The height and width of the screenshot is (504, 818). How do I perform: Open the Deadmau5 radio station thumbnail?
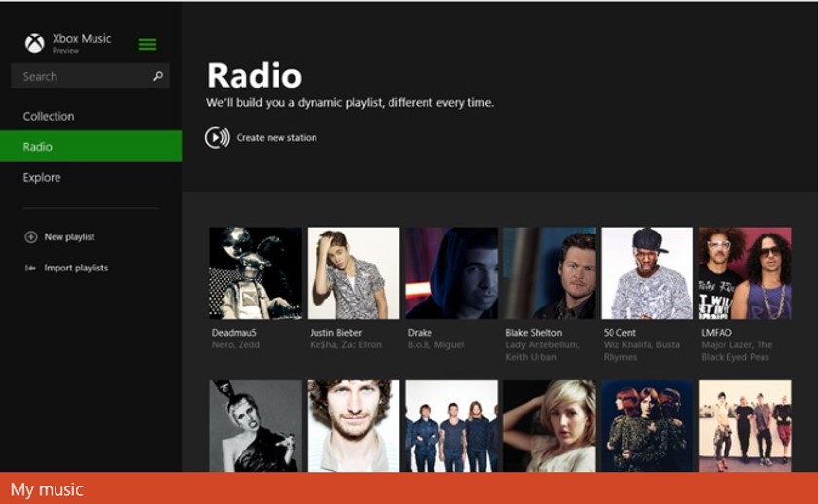[255, 273]
